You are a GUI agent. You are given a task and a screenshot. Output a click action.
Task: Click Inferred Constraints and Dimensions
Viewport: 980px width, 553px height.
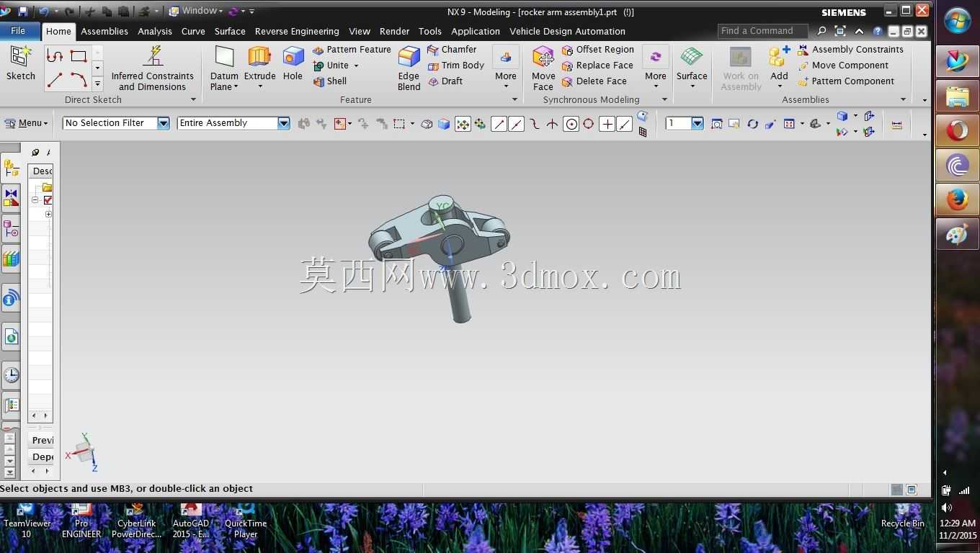point(152,68)
